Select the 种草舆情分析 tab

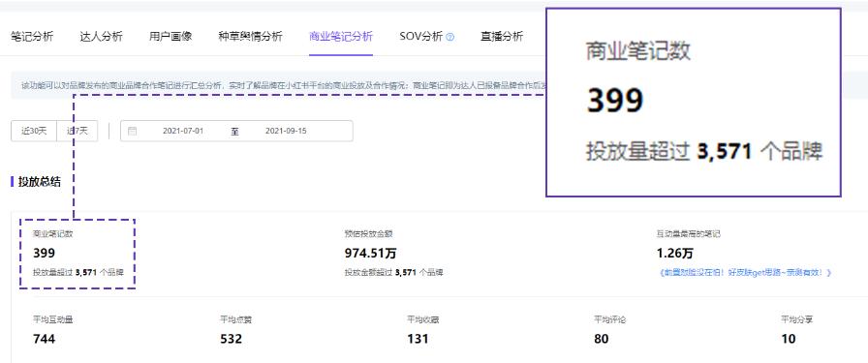(250, 37)
